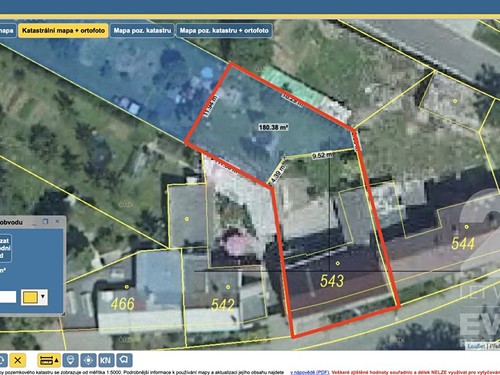
Task: Click the KN cadastre info button
Action: (106, 360)
